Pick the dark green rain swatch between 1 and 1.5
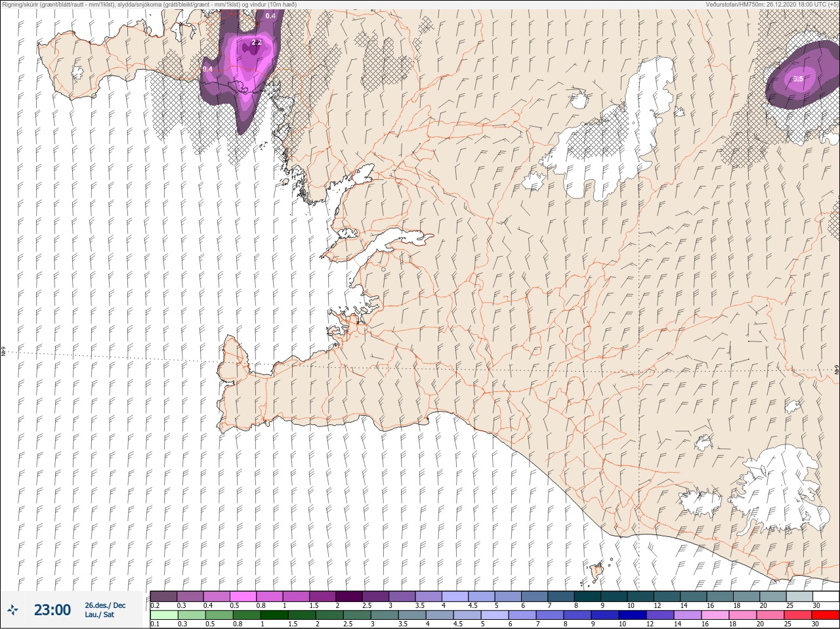The image size is (840, 629). tap(274, 615)
